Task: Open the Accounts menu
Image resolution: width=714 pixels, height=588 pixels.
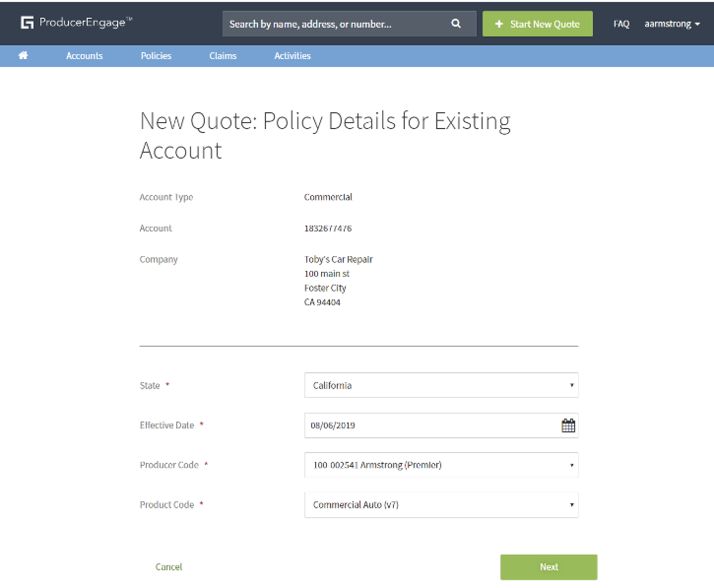Action: 84,56
